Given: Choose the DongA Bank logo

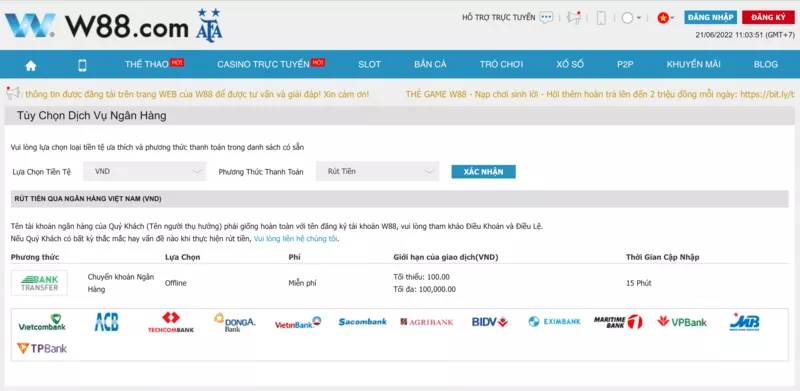Looking at the screenshot, I should tap(235, 322).
